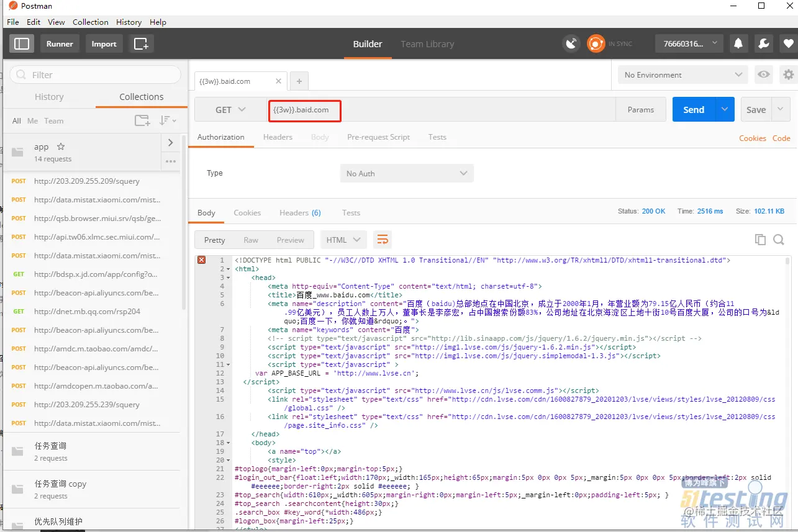Click the orange sync status icon
Image resolution: width=798 pixels, height=532 pixels.
[596, 43]
